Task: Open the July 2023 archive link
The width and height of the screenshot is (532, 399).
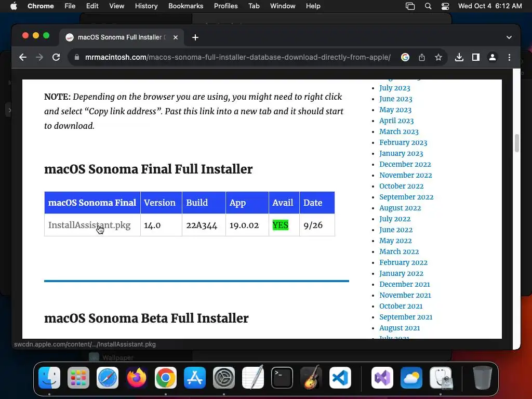Action: (x=395, y=88)
